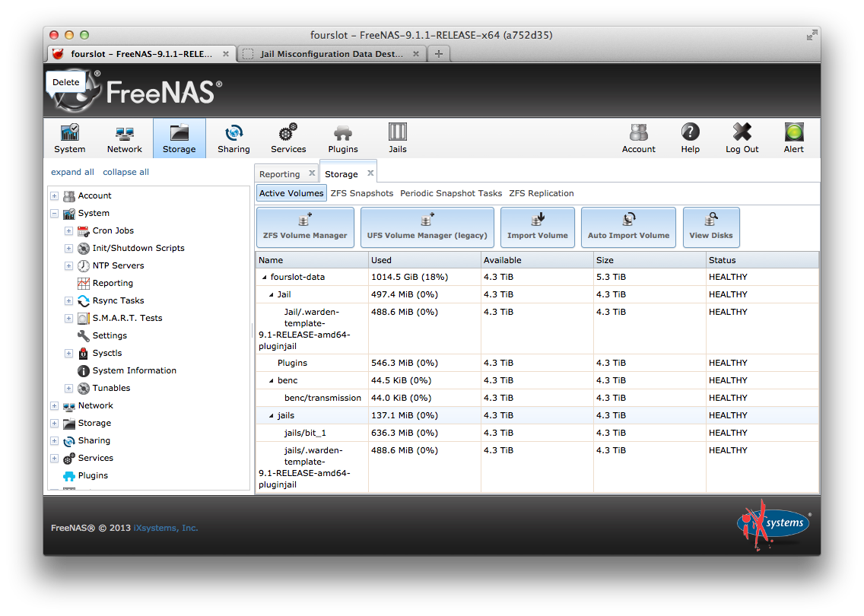
Task: Click the Plugins puzzle icon in tree
Action: (69, 476)
